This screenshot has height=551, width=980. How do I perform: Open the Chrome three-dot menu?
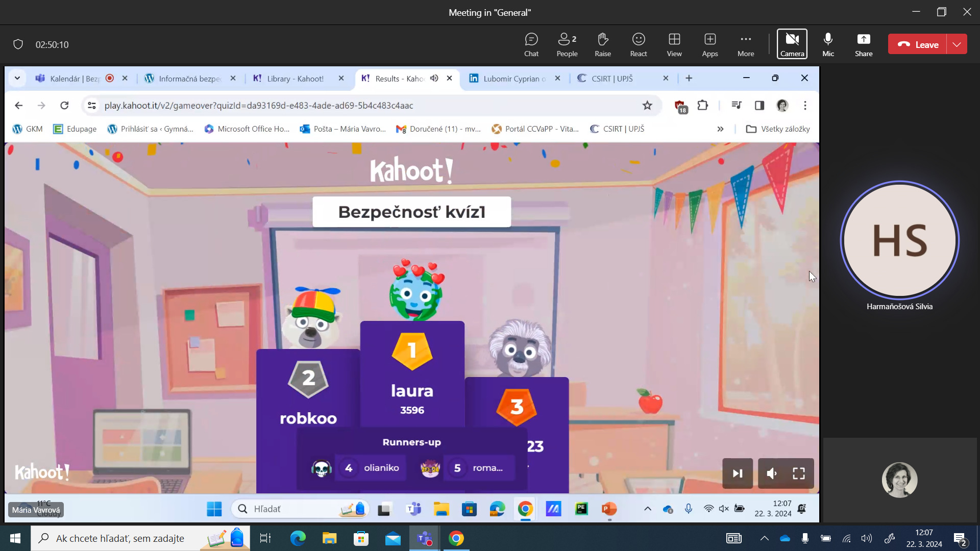tap(805, 105)
